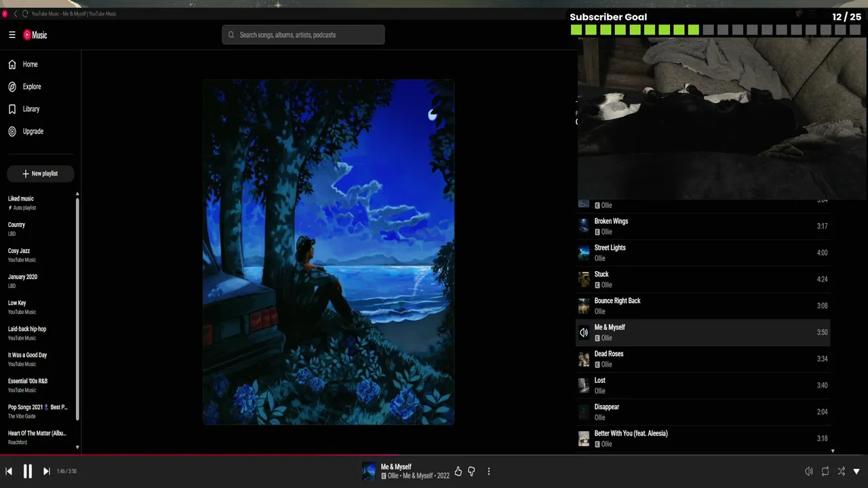868x488 pixels.
Task: Click the player bar album thumbnail
Action: point(369,471)
